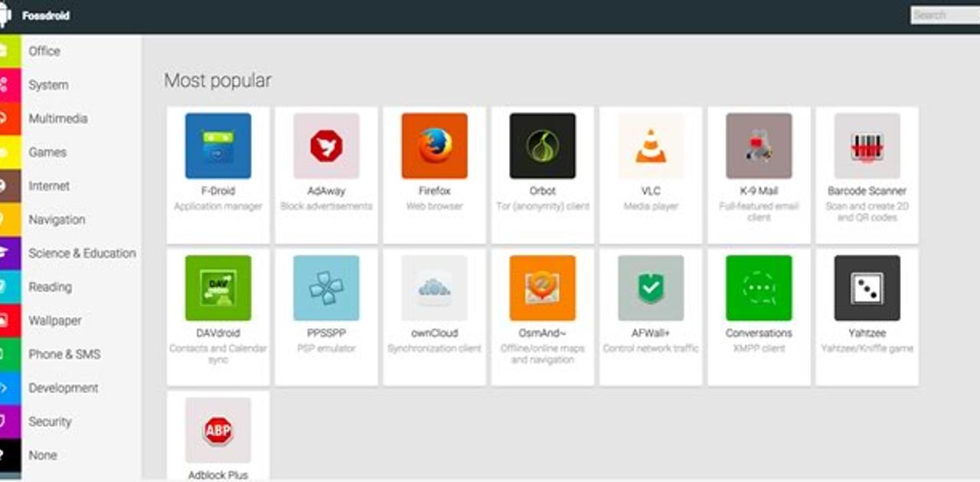980x482 pixels.
Task: Open the ownCloud synchronization client
Action: [433, 287]
